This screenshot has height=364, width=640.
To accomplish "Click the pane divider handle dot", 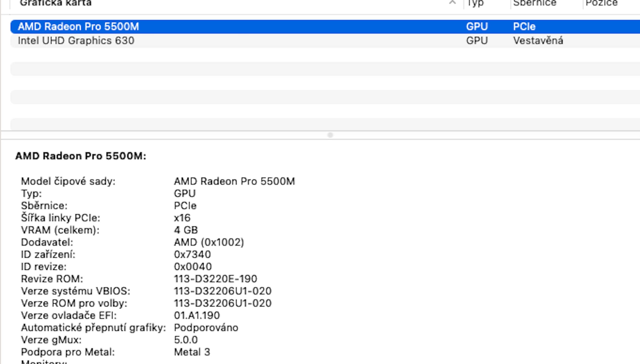I will pos(330,135).
